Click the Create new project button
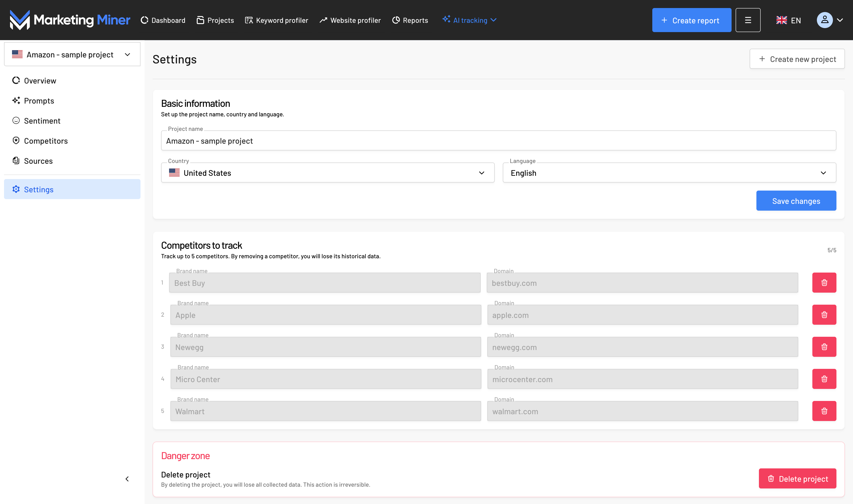853x504 pixels. (x=797, y=59)
